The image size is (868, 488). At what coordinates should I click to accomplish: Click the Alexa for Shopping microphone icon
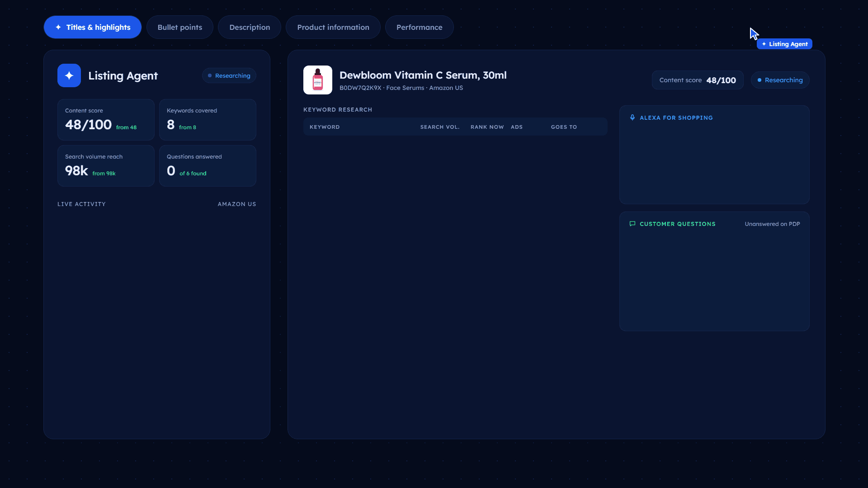pyautogui.click(x=632, y=117)
